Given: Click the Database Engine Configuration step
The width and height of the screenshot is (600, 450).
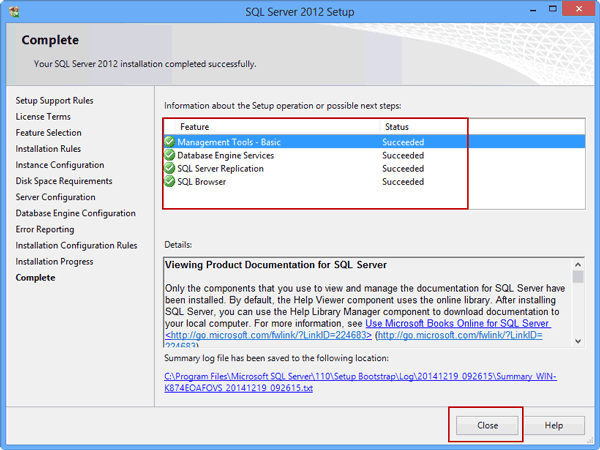Looking at the screenshot, I should tap(75, 213).
